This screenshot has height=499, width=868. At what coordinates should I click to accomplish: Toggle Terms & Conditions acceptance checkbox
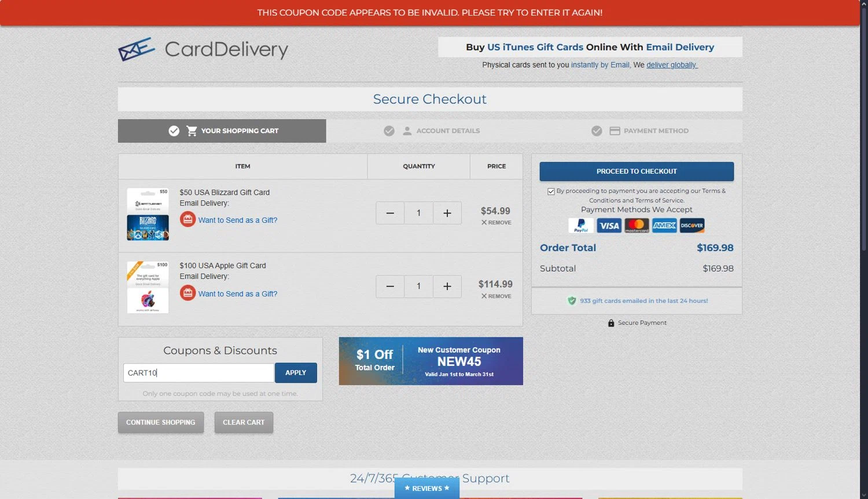[x=551, y=192]
